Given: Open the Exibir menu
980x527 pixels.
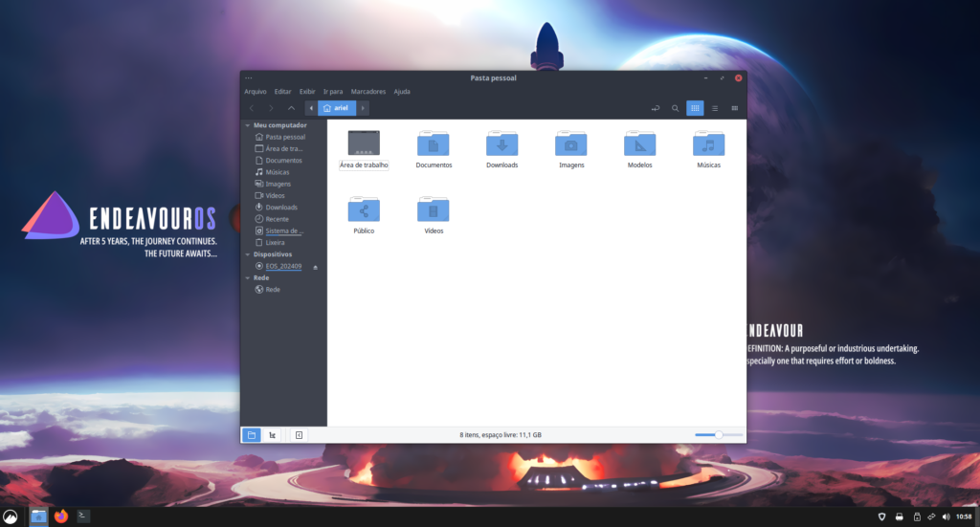Looking at the screenshot, I should pyautogui.click(x=307, y=91).
